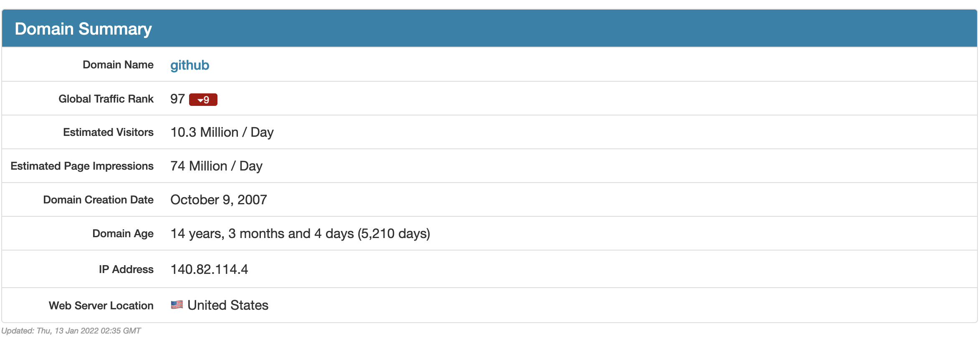Select the United States location text
This screenshot has height=341, width=980.
[228, 305]
